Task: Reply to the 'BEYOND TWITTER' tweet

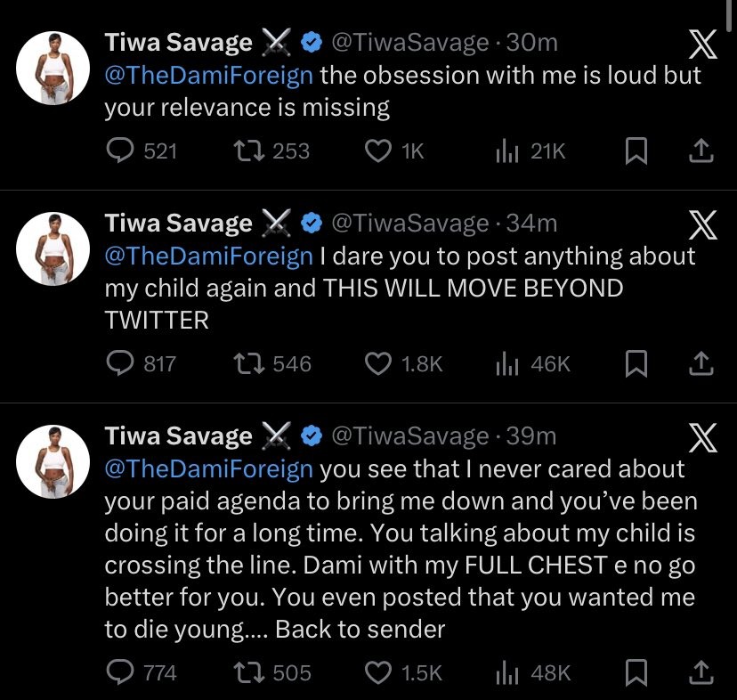Action: tap(119, 363)
